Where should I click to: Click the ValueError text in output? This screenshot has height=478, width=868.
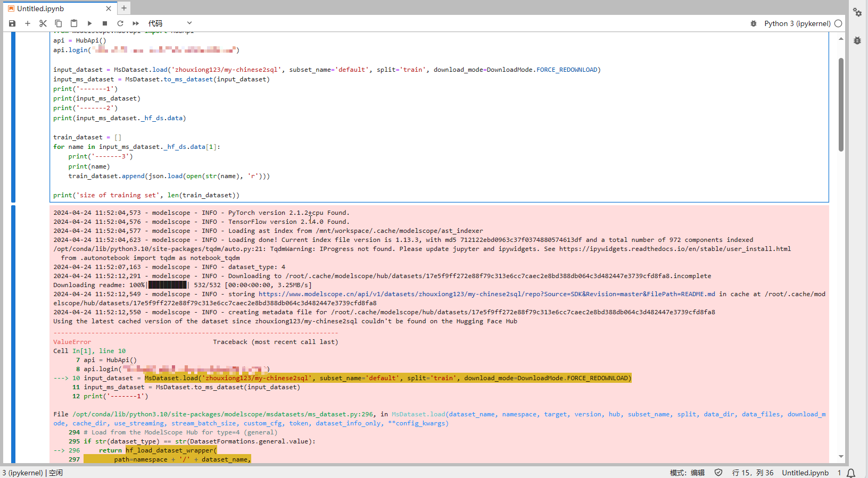click(72, 342)
